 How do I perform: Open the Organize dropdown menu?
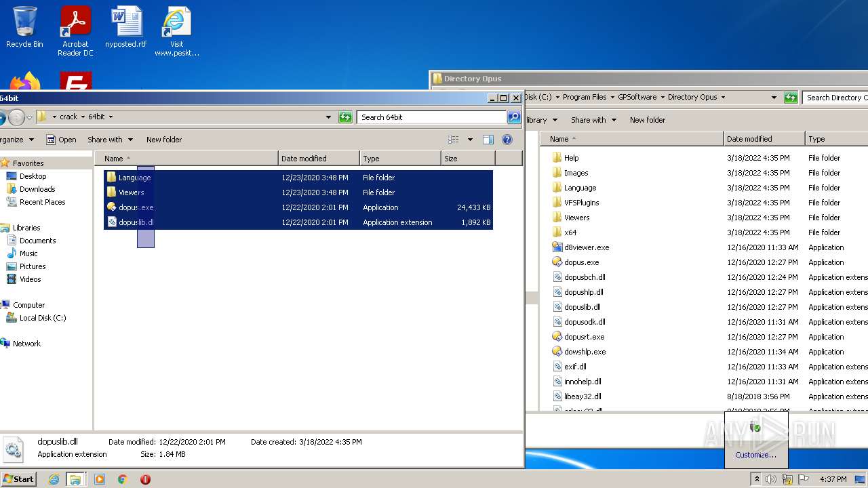pos(16,140)
